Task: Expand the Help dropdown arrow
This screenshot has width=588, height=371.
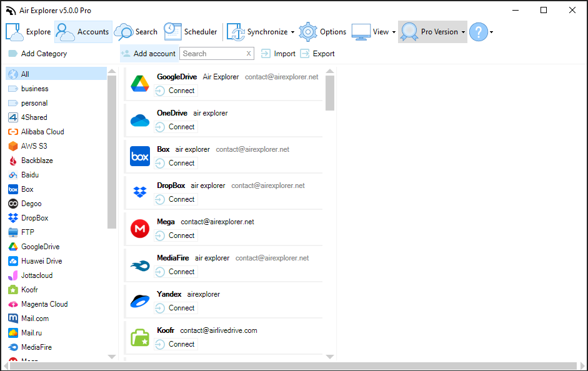Action: pyautogui.click(x=491, y=32)
